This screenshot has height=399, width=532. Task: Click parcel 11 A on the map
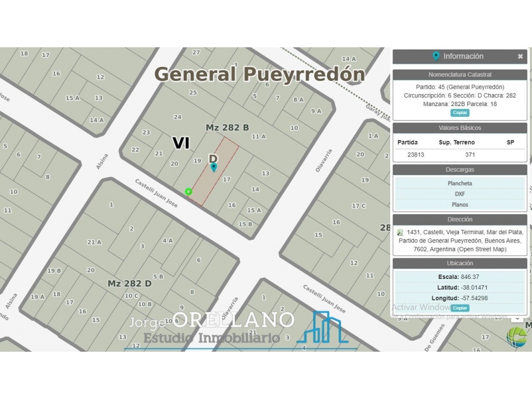pyautogui.click(x=259, y=136)
